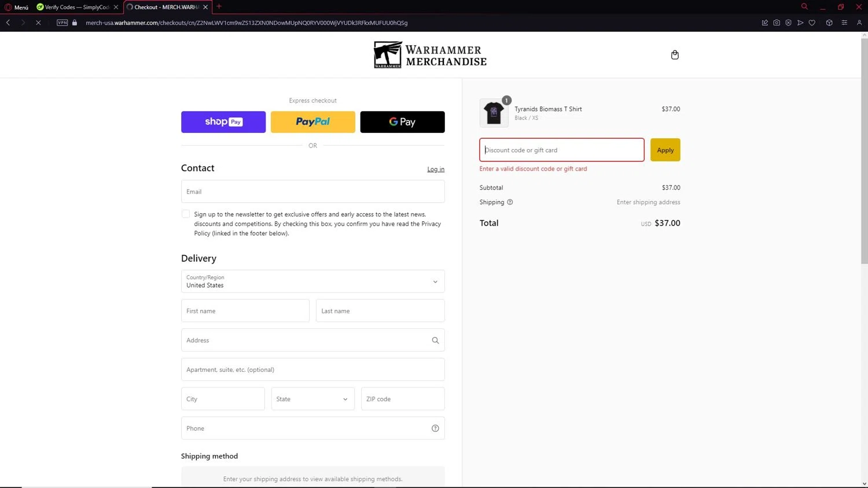Apply the discount code

pyautogui.click(x=665, y=150)
